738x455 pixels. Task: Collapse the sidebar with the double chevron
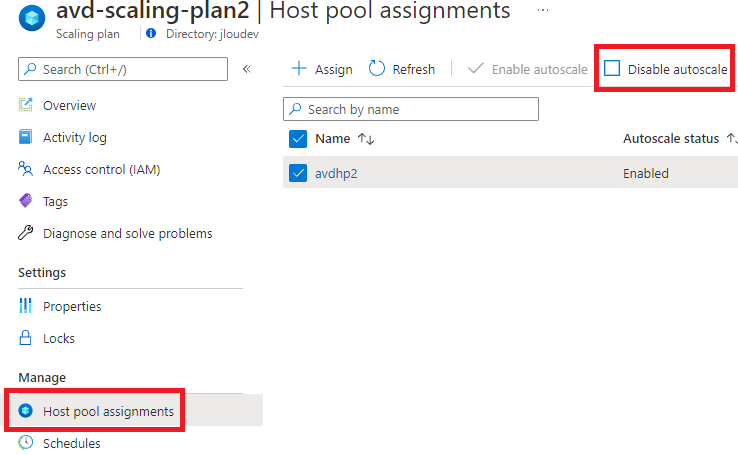pyautogui.click(x=247, y=69)
